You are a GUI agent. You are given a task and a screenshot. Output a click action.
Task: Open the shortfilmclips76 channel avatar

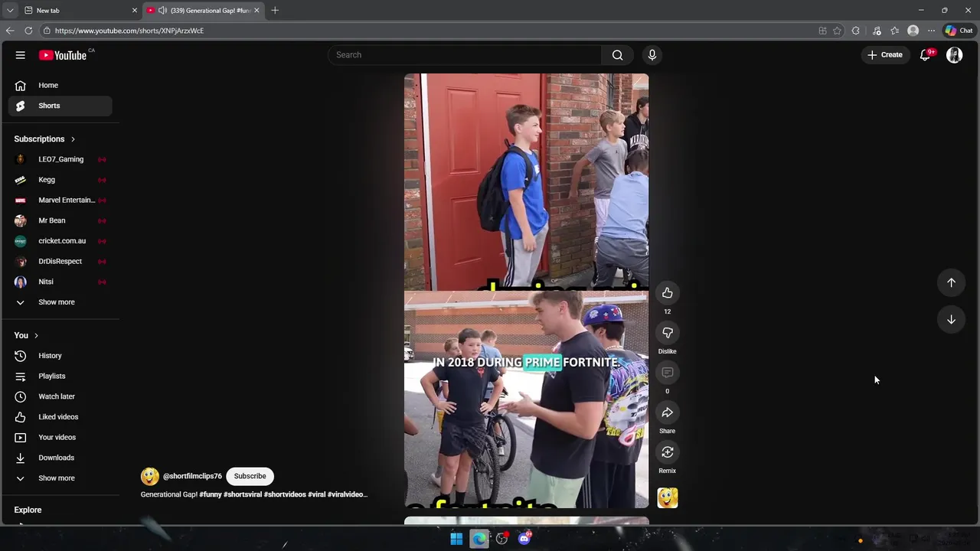tap(150, 477)
